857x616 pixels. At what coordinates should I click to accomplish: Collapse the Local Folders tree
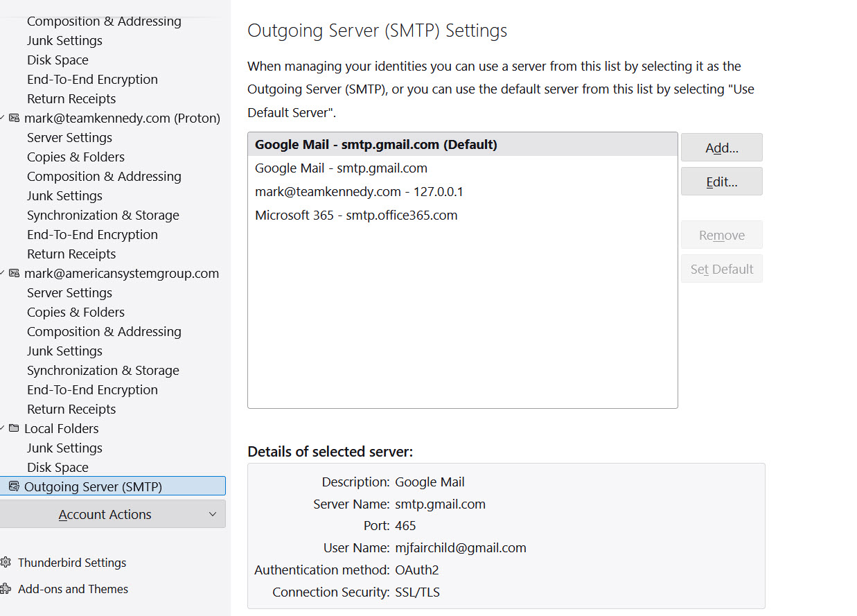point(3,428)
